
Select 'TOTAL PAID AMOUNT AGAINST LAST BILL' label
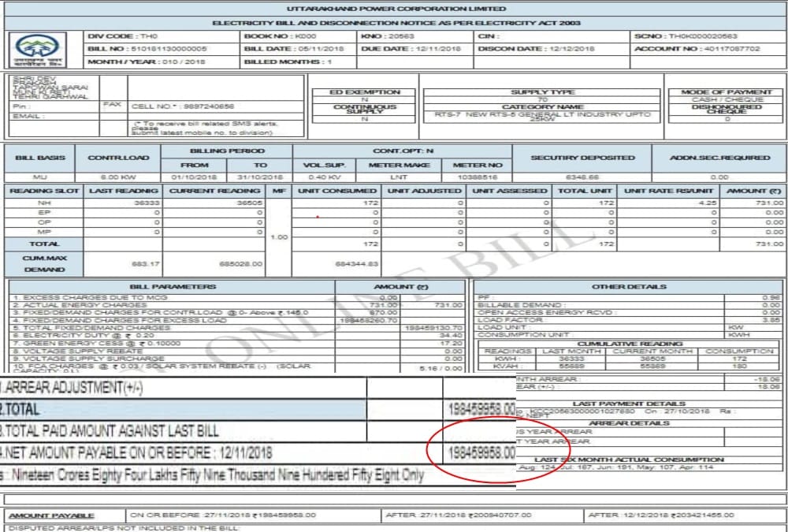click(x=110, y=430)
